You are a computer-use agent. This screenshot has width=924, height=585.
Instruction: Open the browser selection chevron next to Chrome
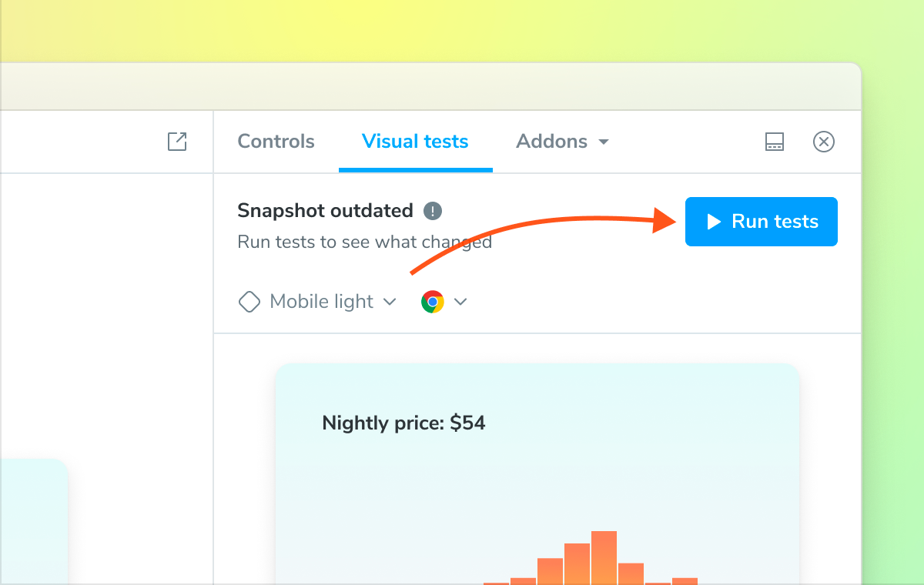pyautogui.click(x=460, y=302)
